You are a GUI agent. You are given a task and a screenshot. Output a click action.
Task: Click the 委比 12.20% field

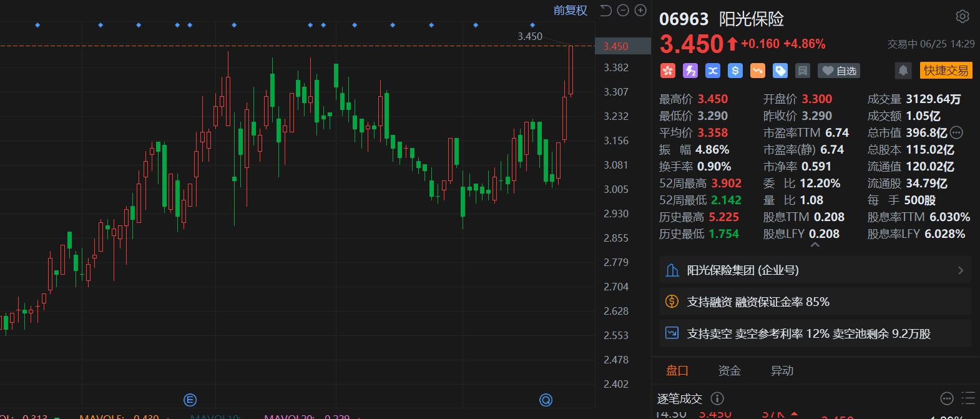click(801, 183)
